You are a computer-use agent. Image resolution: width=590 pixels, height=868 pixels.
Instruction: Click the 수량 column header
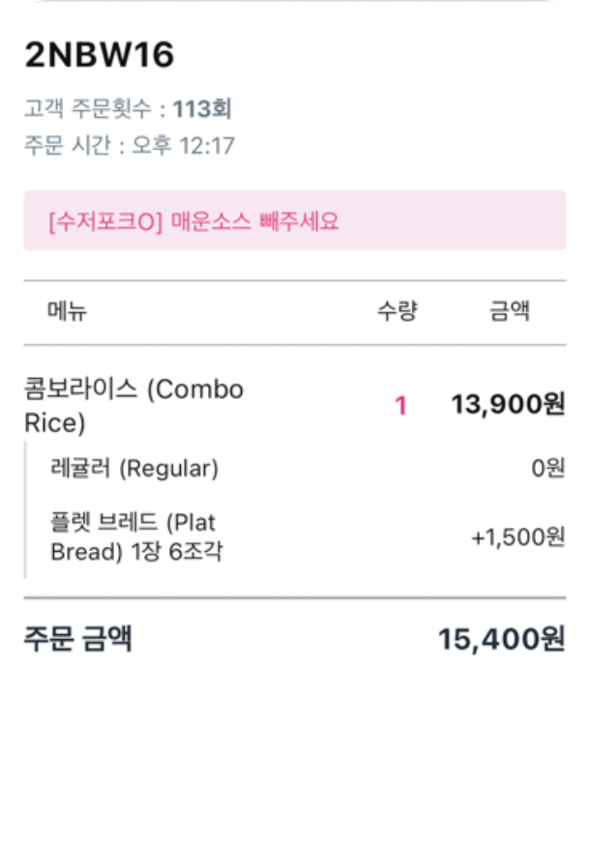(x=397, y=311)
